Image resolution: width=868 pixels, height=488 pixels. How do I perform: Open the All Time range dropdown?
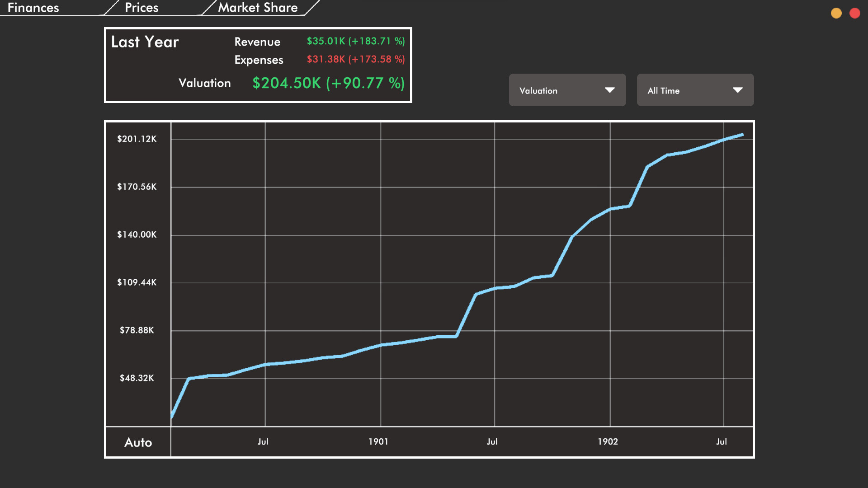[695, 90]
